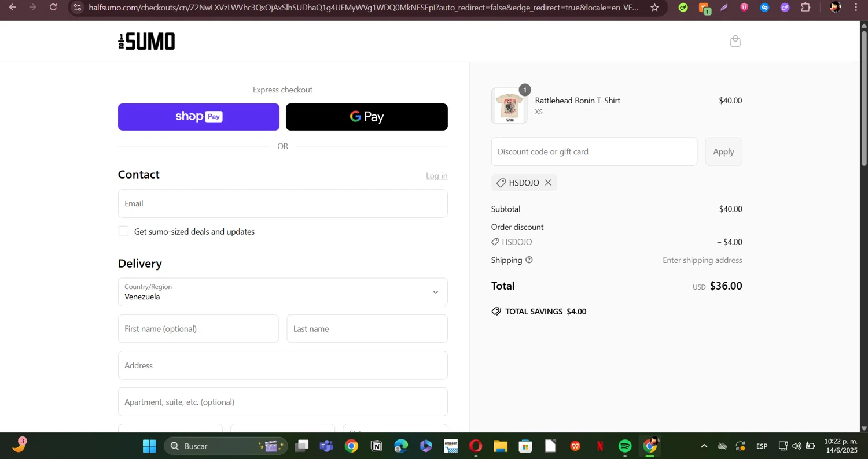Click the Apply discount button
Viewport: 868px width, 459px height.
coord(723,151)
